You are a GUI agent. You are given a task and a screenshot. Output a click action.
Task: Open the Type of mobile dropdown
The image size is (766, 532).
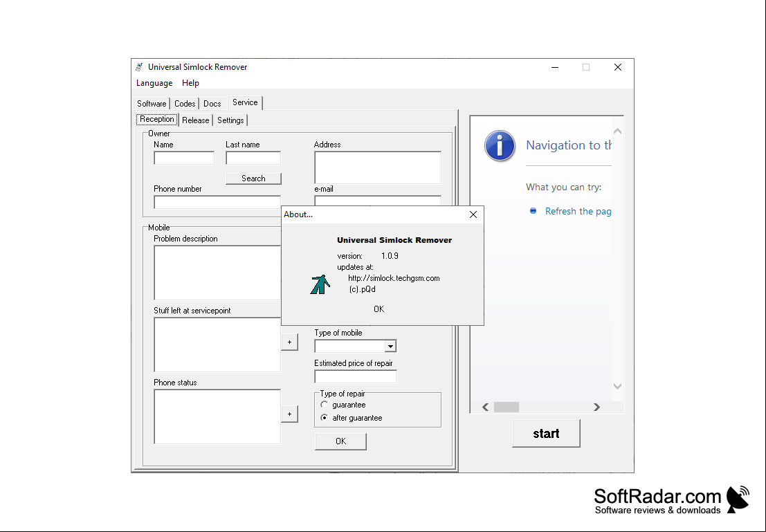click(390, 347)
